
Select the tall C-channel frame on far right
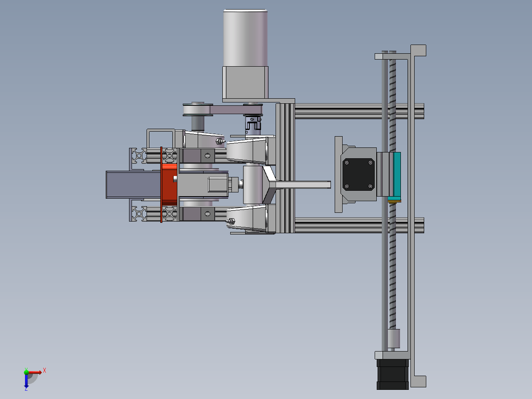tap(416, 216)
